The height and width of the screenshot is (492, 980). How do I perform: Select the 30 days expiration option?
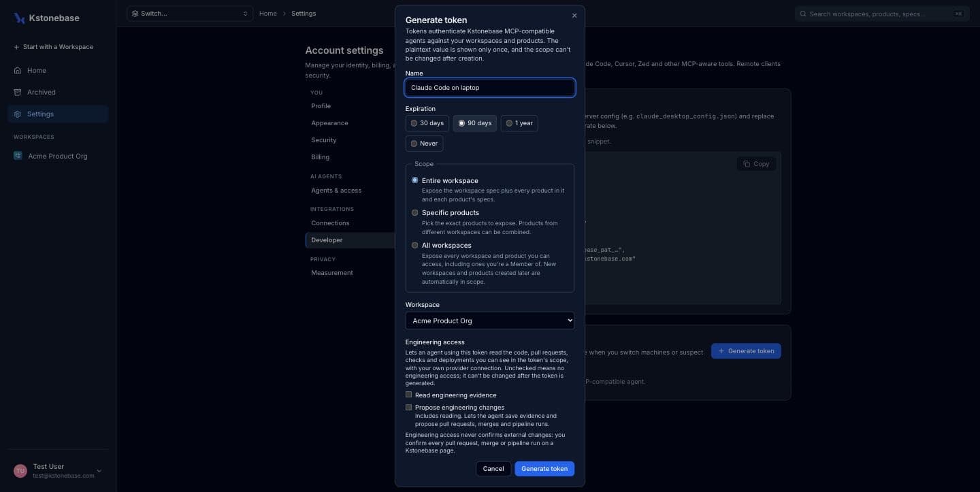coord(427,123)
